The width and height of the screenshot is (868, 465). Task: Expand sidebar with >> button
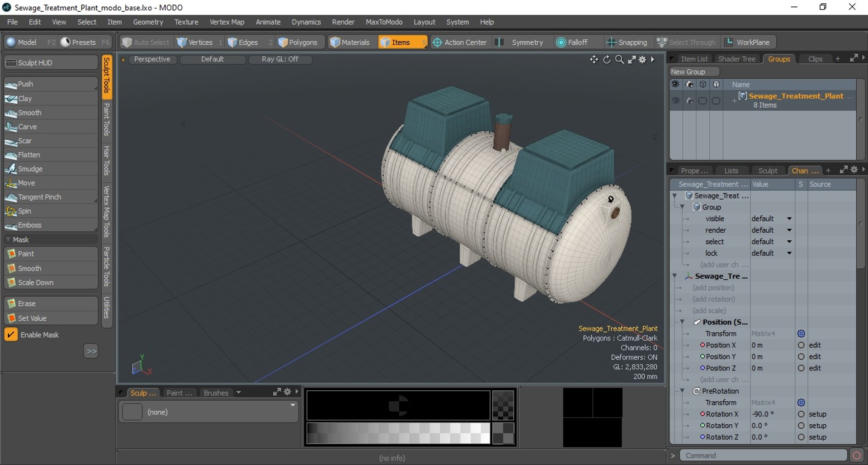coord(91,351)
